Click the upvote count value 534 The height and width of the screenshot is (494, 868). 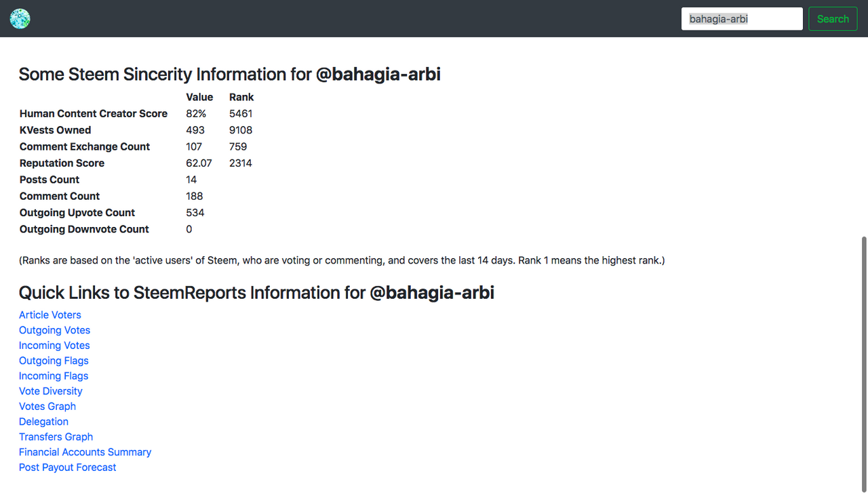tap(195, 213)
